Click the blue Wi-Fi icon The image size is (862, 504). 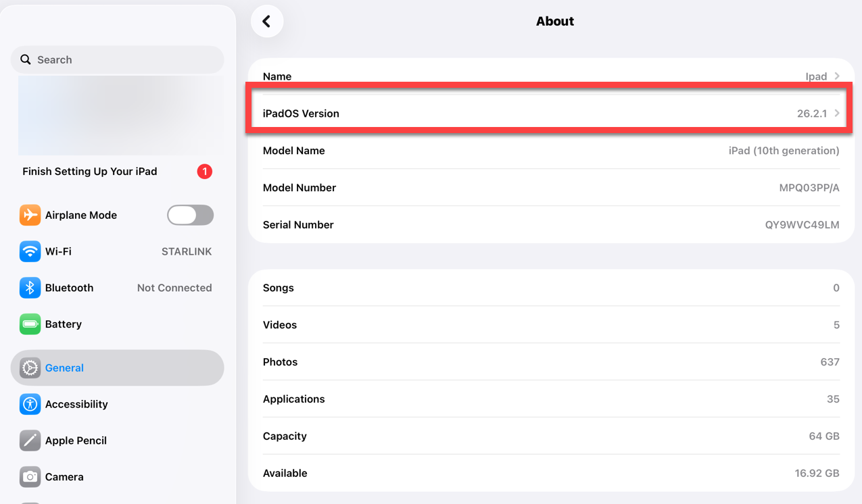pyautogui.click(x=30, y=251)
